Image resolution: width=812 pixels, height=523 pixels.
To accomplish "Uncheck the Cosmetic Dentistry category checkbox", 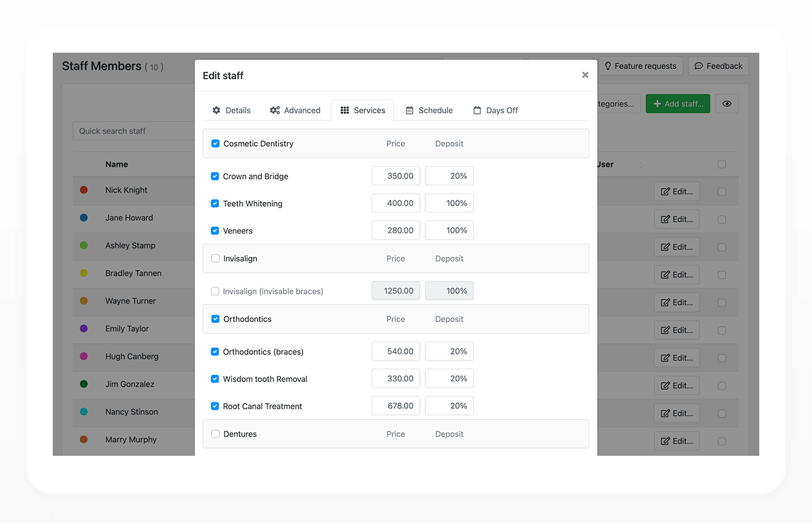I will point(216,144).
